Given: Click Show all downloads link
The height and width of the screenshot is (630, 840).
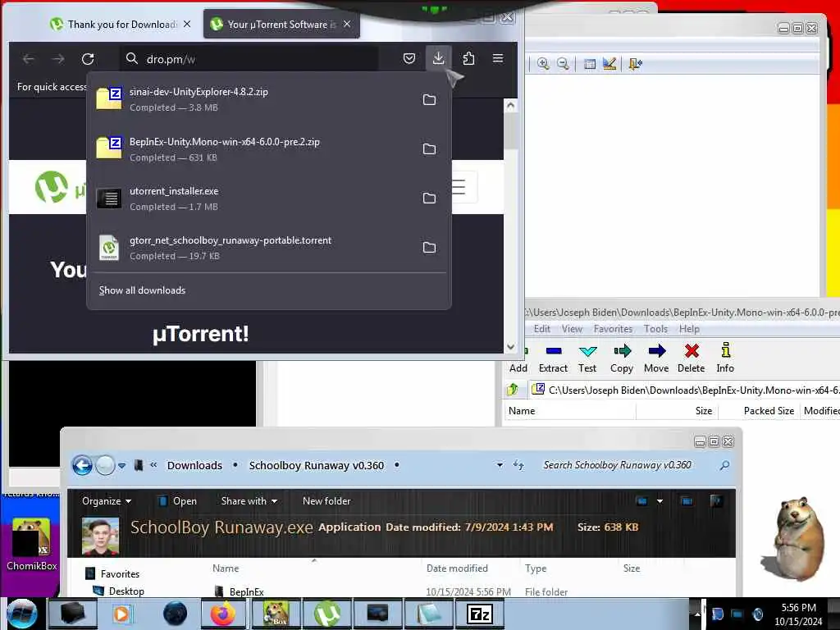Looking at the screenshot, I should [142, 290].
